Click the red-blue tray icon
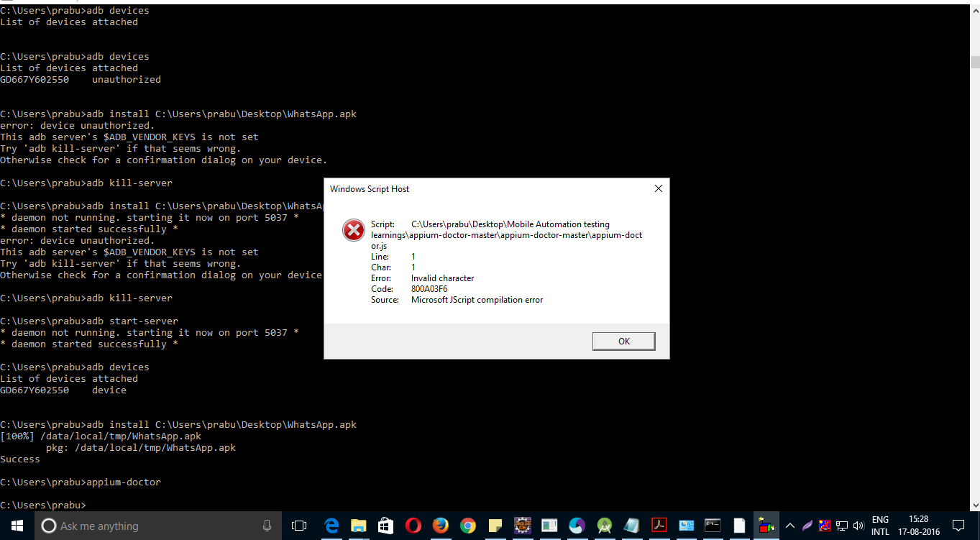Image resolution: width=980 pixels, height=540 pixels. 825,526
